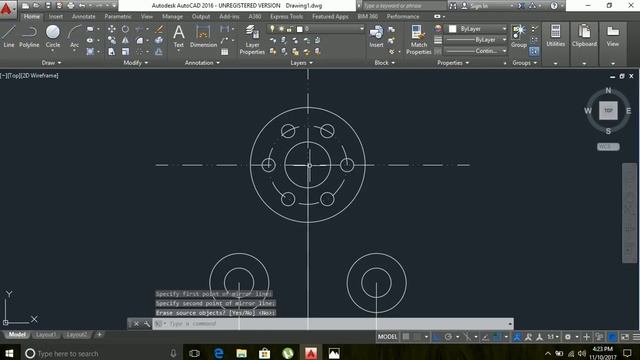640x360 pixels.
Task: Toggle grid display in status bar
Action: [x=406, y=337]
